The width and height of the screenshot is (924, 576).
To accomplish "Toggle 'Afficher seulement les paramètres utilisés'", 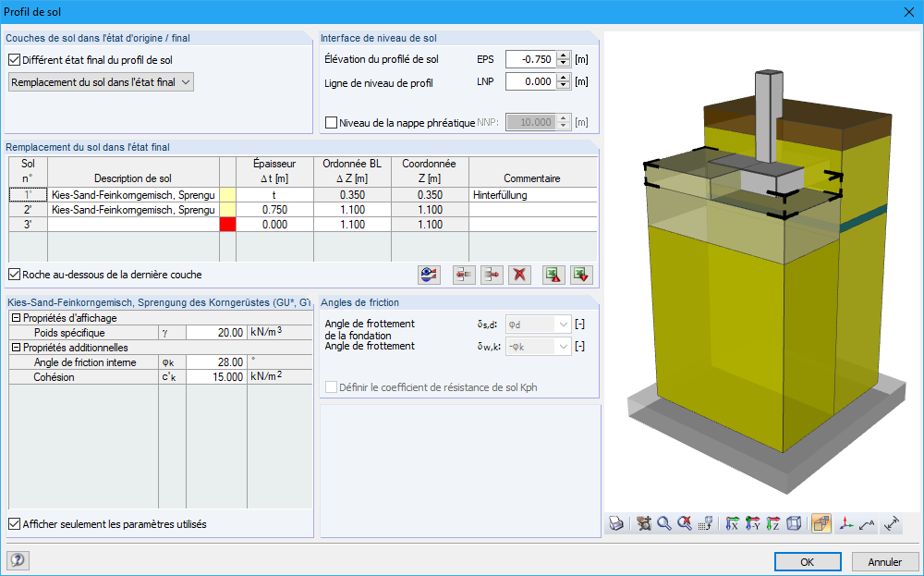I will tap(14, 523).
